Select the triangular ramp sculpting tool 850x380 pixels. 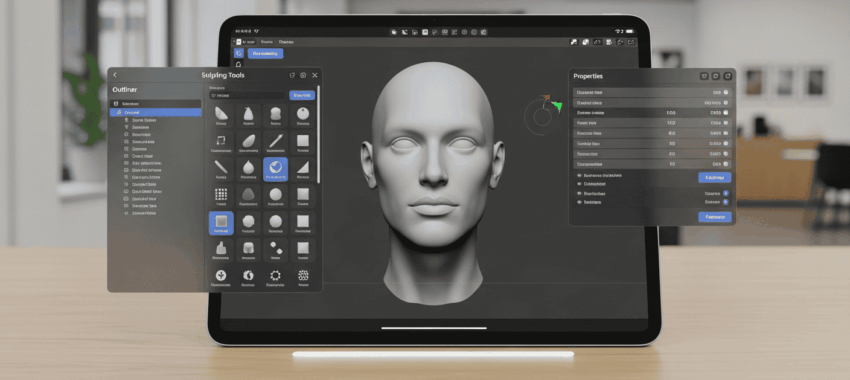(x=302, y=169)
